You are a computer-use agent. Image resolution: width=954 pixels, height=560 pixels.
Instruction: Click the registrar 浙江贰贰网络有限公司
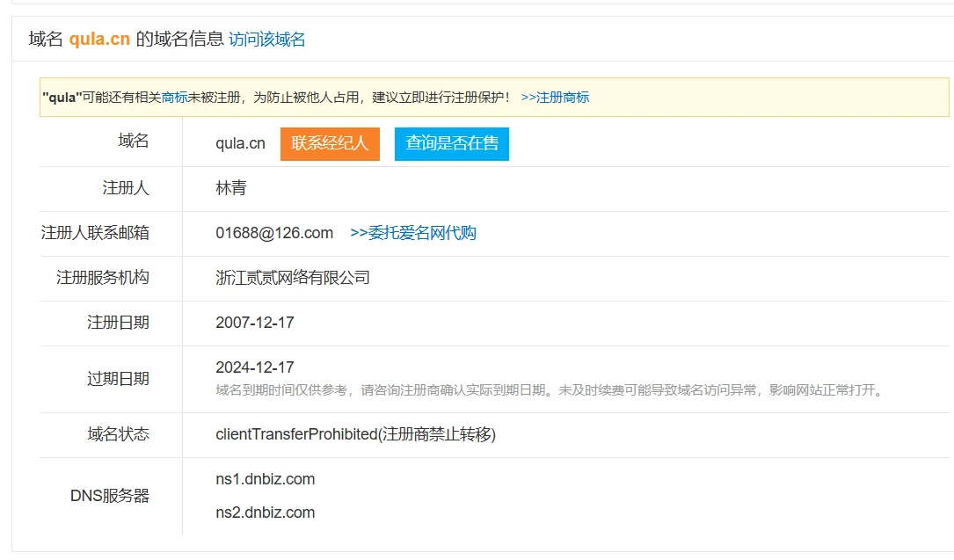293,278
